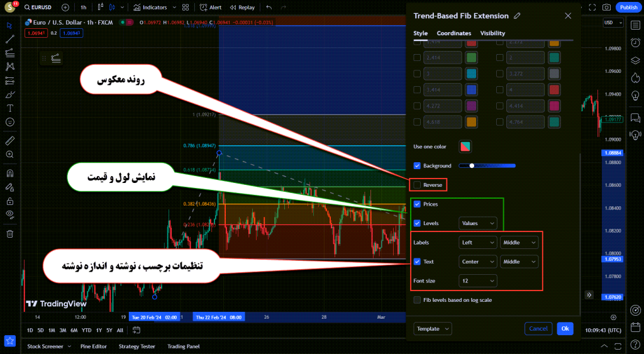Expand the Stock Screener menu arrow
Screen dimensions: 644x354
click(69, 346)
